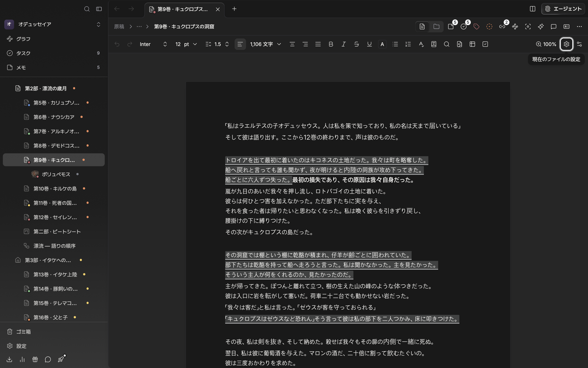Toggle left alignment
588x368 pixels.
[x=240, y=44]
